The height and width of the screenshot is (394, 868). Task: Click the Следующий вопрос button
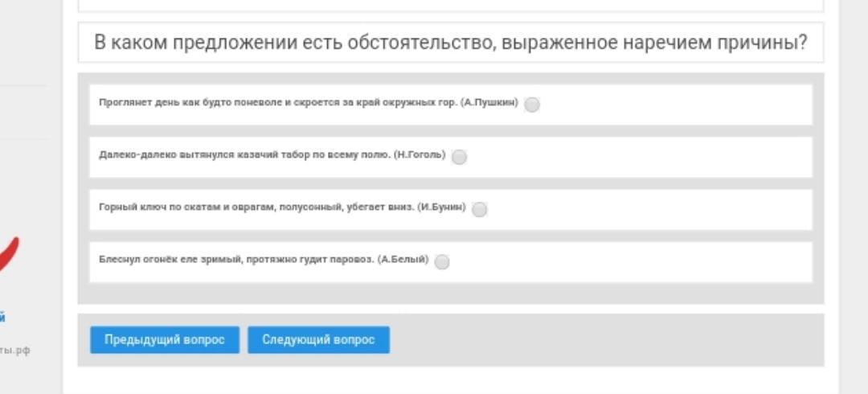point(318,339)
